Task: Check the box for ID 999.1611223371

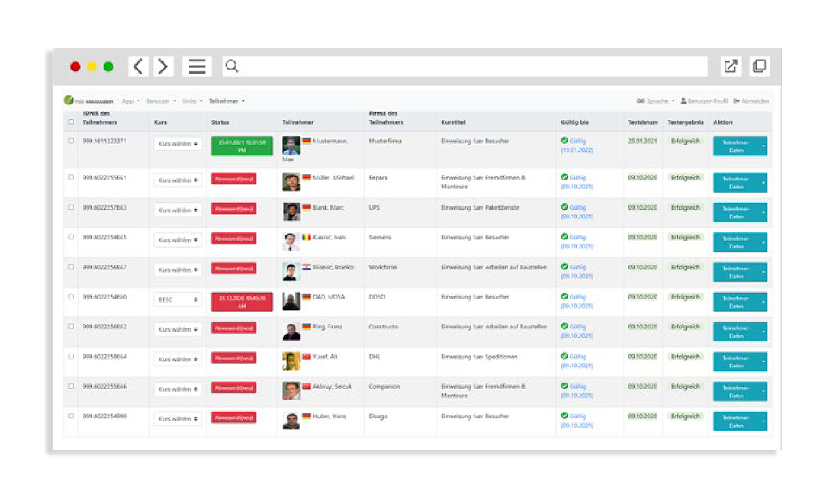Action: pyautogui.click(x=71, y=141)
